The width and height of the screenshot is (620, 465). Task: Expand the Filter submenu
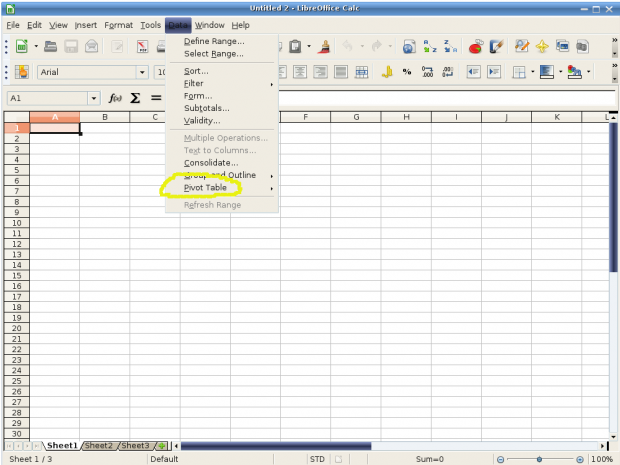coord(222,83)
